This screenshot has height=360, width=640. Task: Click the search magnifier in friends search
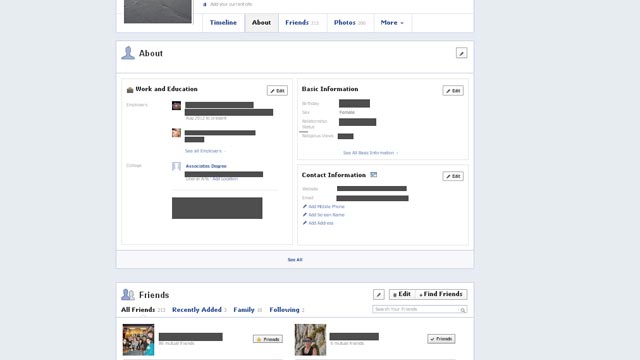[463, 310]
